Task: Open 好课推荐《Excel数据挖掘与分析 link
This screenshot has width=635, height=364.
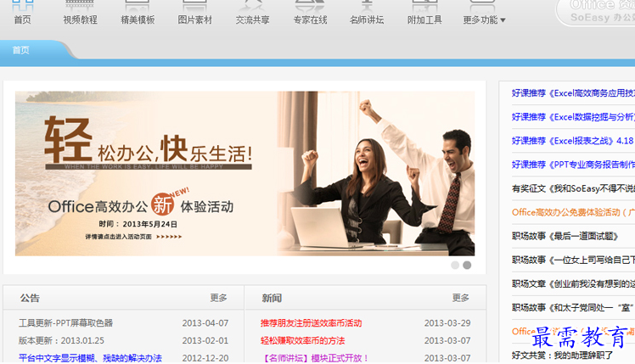Action: tap(573, 117)
